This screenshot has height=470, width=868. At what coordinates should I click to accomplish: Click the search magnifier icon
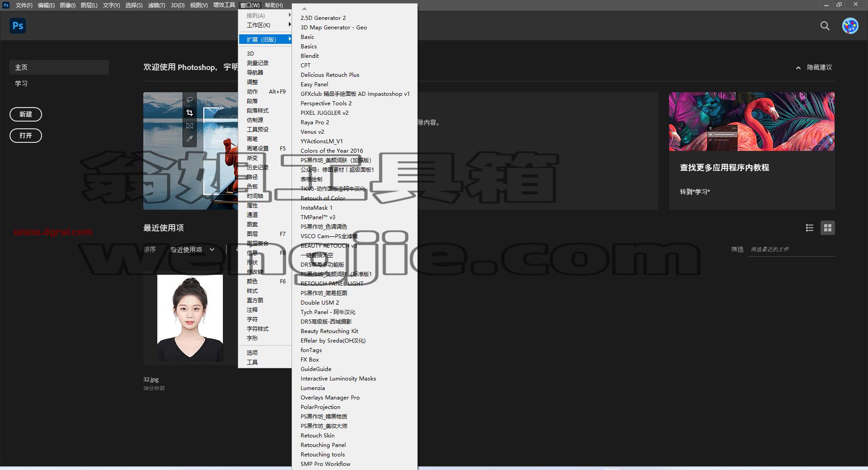coord(825,26)
